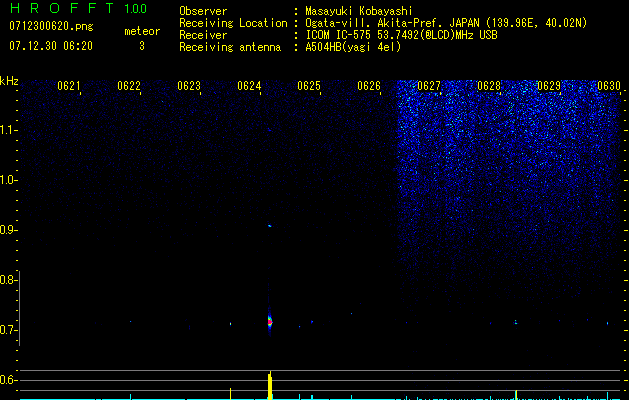
Task: Click the 0624 time marker
Action: click(249, 86)
